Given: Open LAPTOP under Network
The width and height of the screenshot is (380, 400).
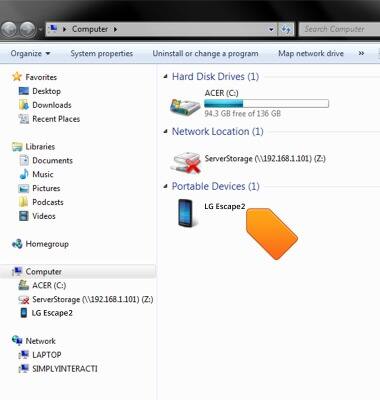Looking at the screenshot, I should (x=47, y=355).
